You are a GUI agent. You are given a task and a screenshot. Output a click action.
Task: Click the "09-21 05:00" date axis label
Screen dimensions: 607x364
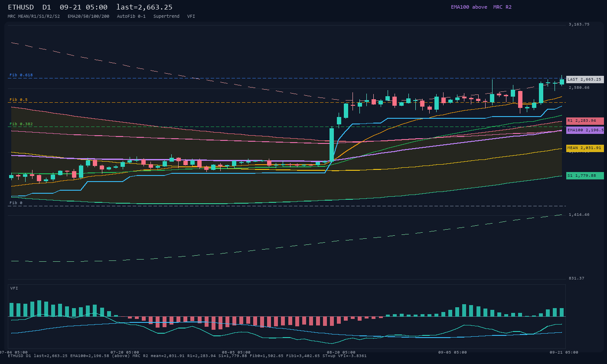click(x=564, y=352)
